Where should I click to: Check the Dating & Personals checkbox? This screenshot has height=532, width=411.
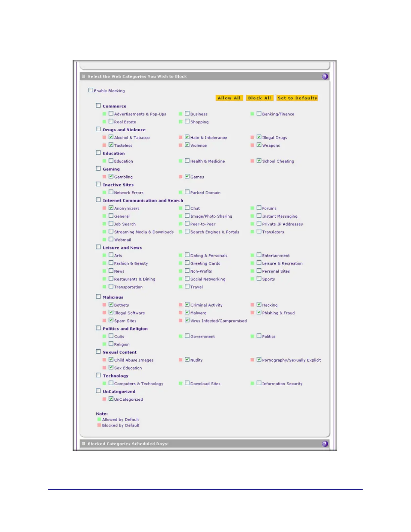pos(187,255)
